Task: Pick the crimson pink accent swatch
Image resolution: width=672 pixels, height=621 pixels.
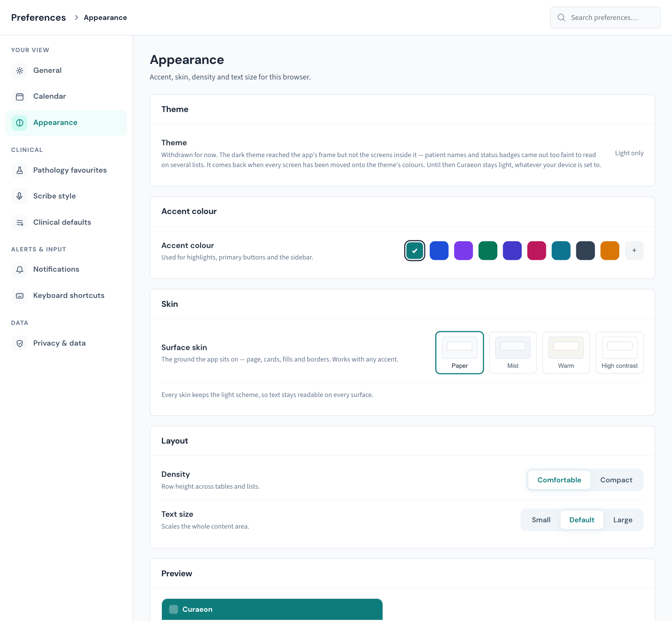Action: coord(536,251)
